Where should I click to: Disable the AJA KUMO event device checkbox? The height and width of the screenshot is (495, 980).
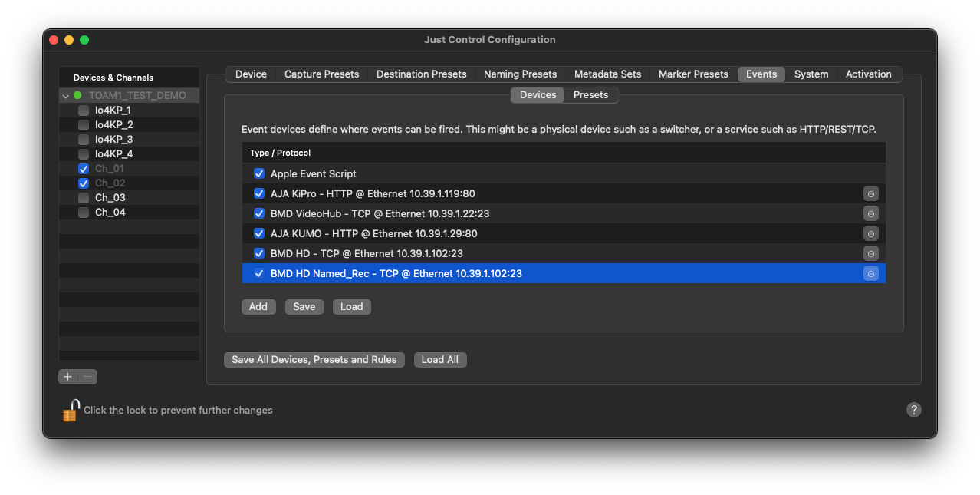click(259, 234)
